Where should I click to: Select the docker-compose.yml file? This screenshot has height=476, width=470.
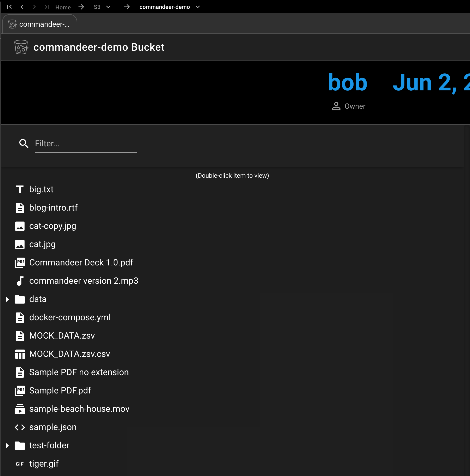[x=70, y=317]
